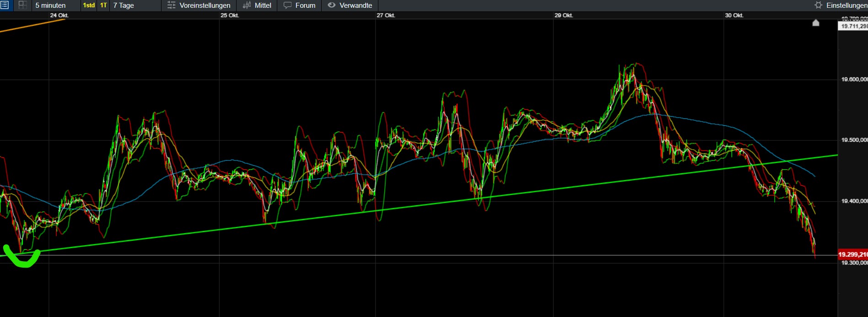This screenshot has height=317, width=868.
Task: Click the alert bell marker on the chart
Action: (816, 23)
